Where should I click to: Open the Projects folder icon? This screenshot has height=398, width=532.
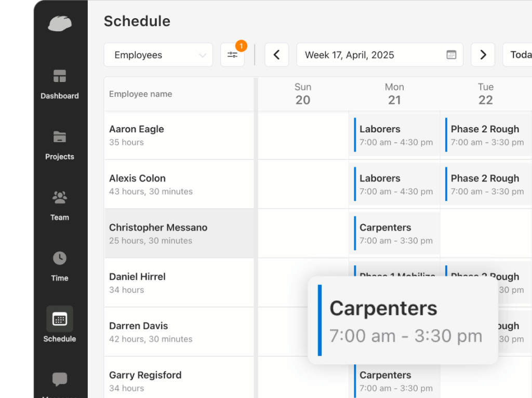coord(60,137)
